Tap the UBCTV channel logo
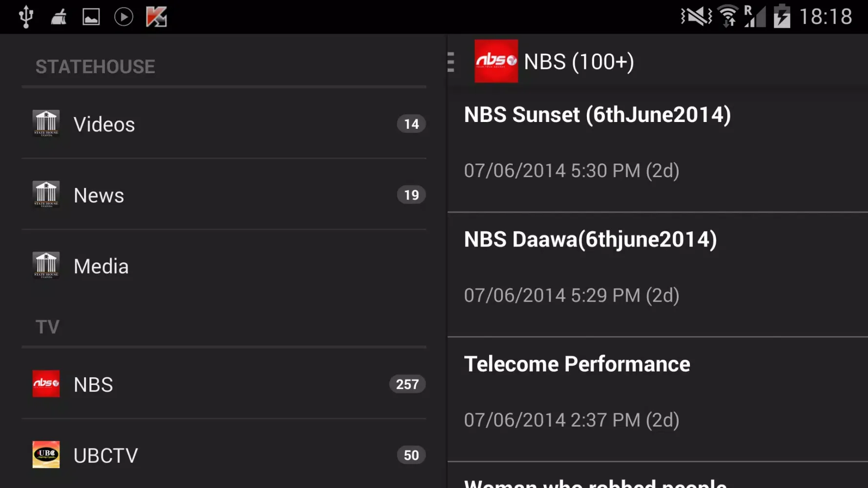This screenshot has width=868, height=488. click(x=46, y=455)
